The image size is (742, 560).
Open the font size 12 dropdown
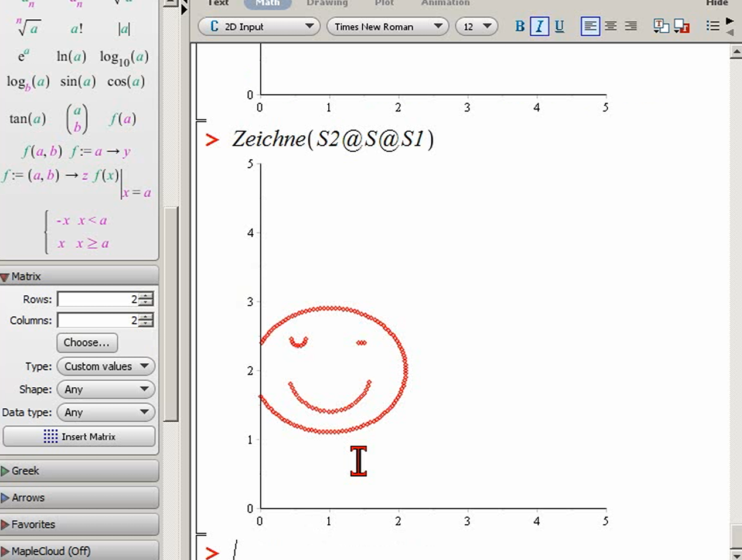pyautogui.click(x=476, y=26)
